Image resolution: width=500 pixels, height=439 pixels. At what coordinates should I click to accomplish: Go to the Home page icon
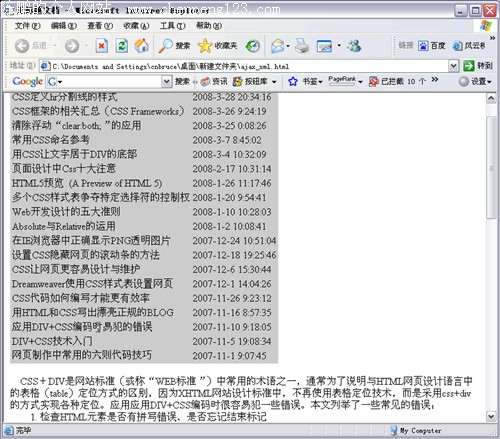point(142,46)
